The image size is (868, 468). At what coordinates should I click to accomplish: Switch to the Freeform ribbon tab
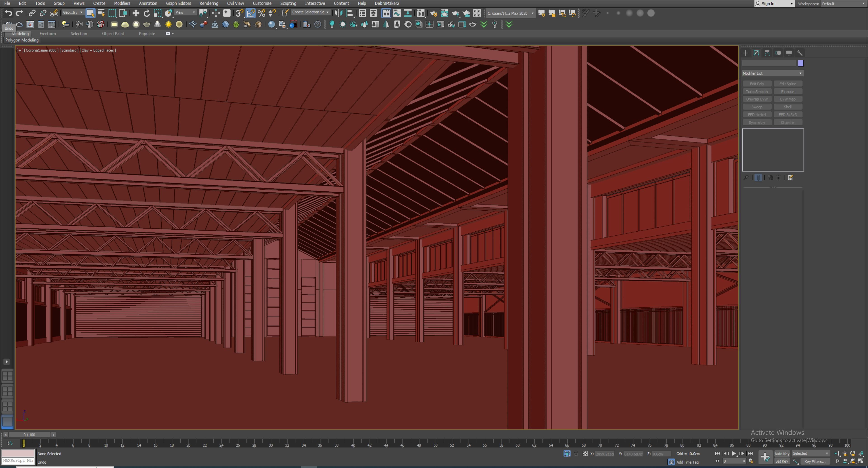pyautogui.click(x=47, y=34)
